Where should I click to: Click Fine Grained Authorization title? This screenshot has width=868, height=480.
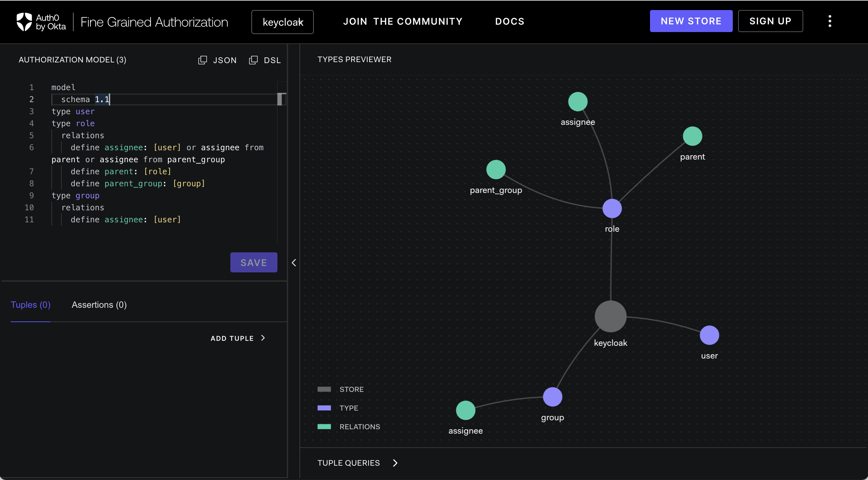(x=154, y=22)
